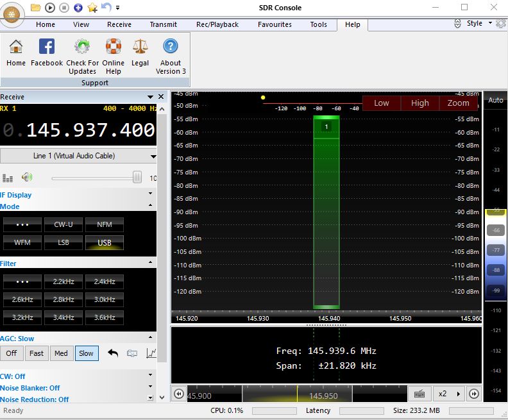Click Auto on the level scale
508x420 pixels.
point(495,101)
